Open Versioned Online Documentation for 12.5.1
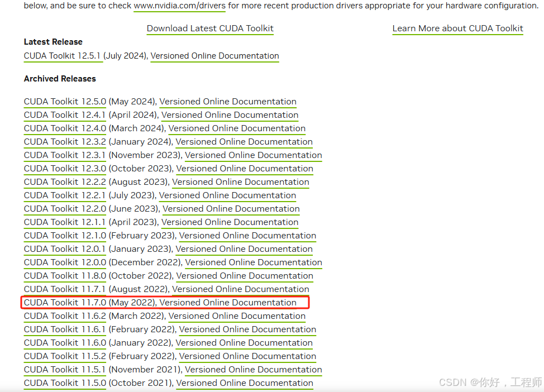 coord(215,56)
